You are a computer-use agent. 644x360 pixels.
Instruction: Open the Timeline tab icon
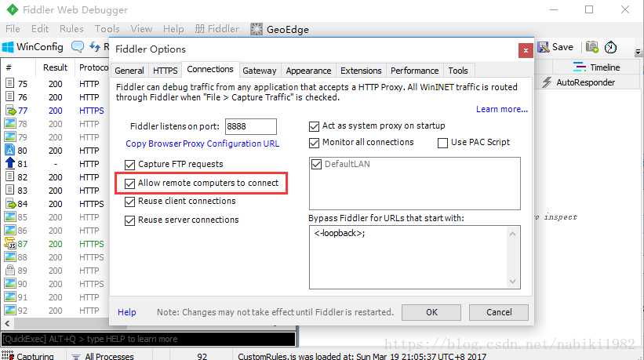pyautogui.click(x=580, y=67)
